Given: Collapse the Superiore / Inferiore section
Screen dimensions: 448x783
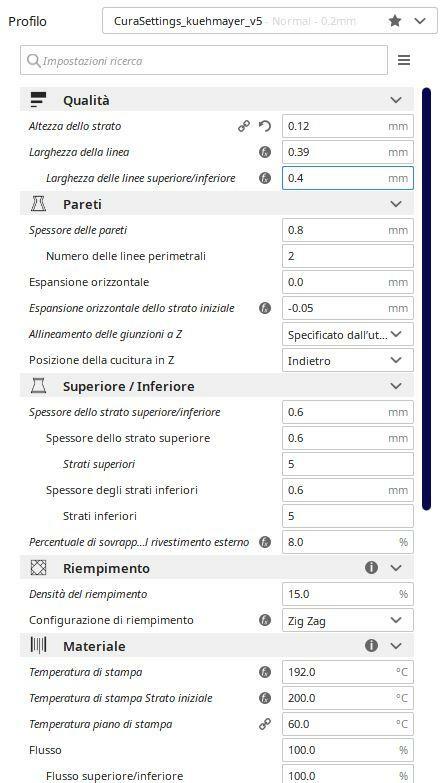Looking at the screenshot, I should (x=217, y=386).
